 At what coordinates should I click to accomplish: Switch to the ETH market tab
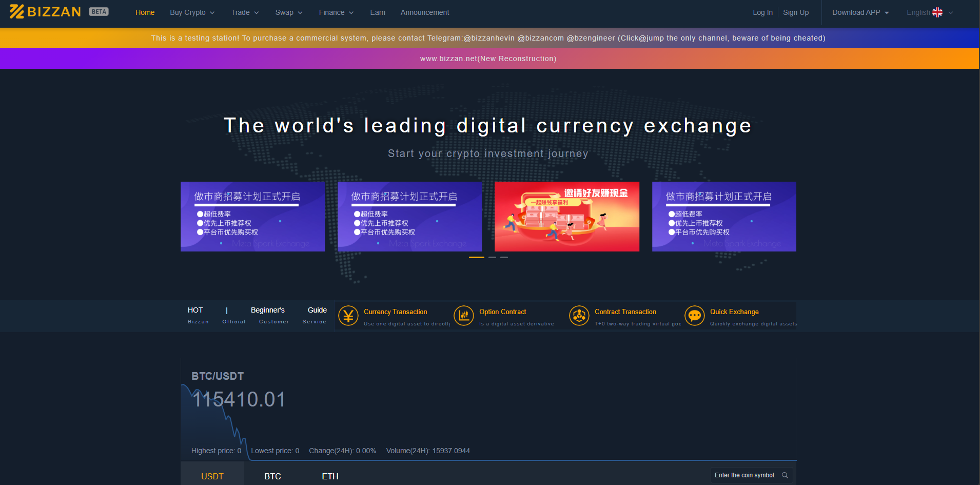click(x=330, y=476)
